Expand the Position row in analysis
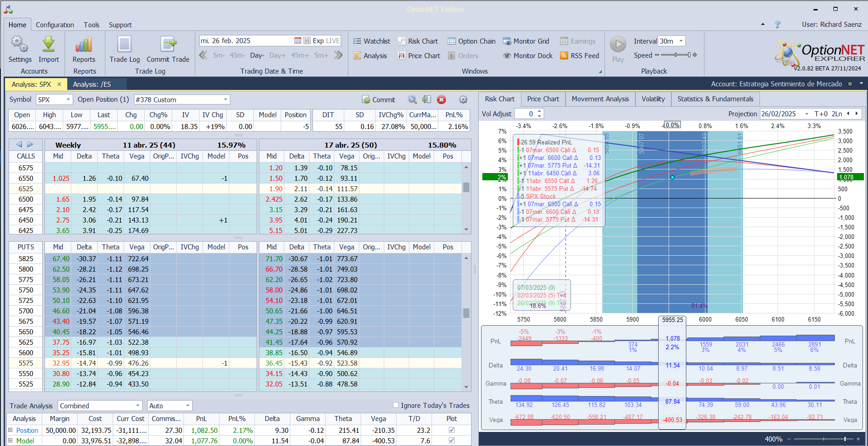This screenshot has height=446, width=868. pos(10,430)
